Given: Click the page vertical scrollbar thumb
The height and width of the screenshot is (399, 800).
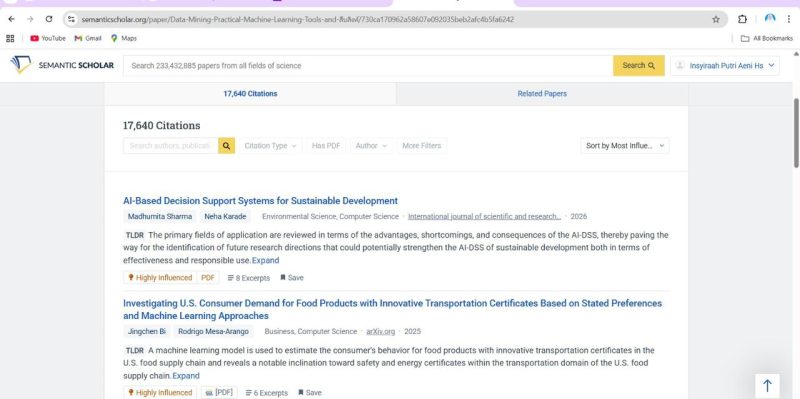Looking at the screenshot, I should [795, 133].
